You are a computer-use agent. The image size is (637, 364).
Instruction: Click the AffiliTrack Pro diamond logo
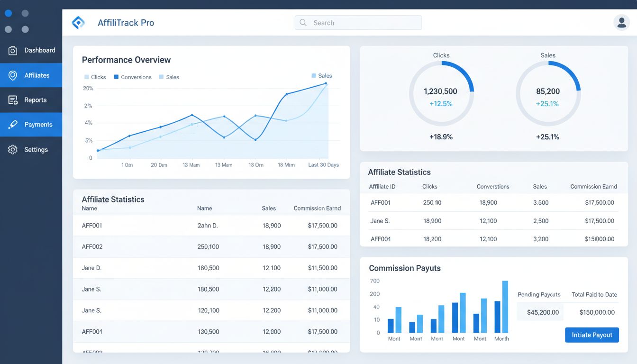click(x=78, y=22)
